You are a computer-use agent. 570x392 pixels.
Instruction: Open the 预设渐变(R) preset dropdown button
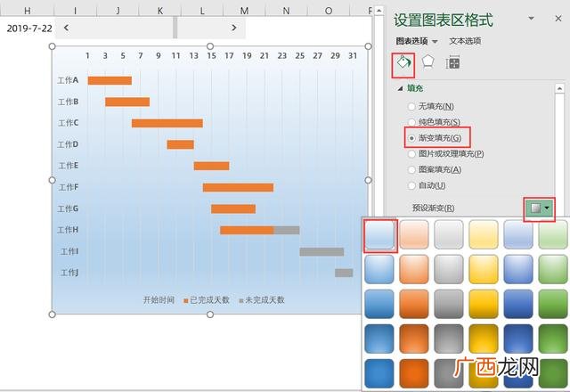[x=539, y=208]
